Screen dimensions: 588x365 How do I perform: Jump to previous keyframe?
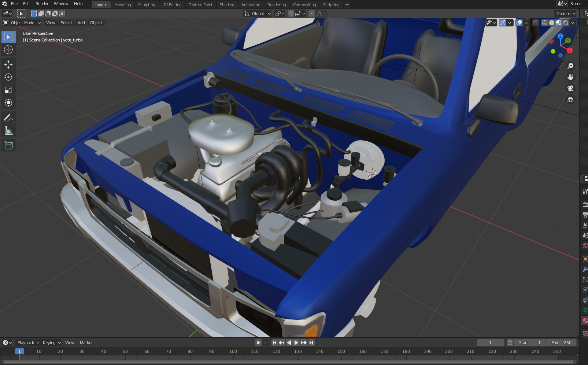282,343
